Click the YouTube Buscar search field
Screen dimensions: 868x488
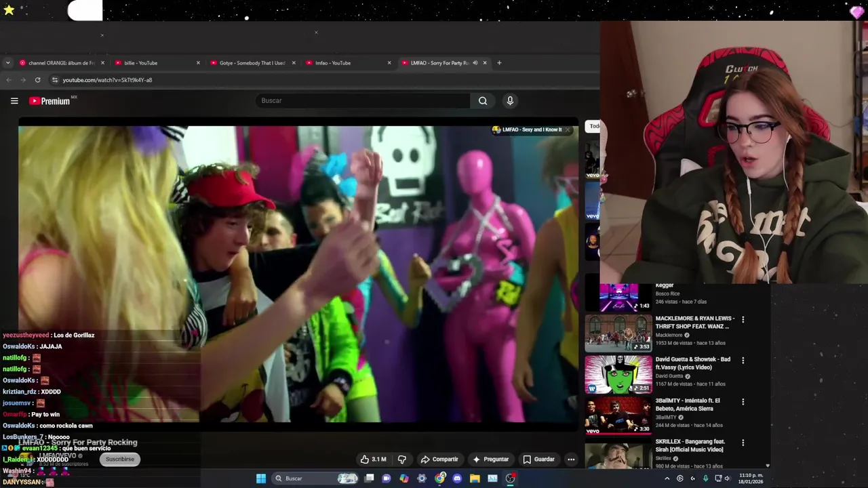coord(363,101)
